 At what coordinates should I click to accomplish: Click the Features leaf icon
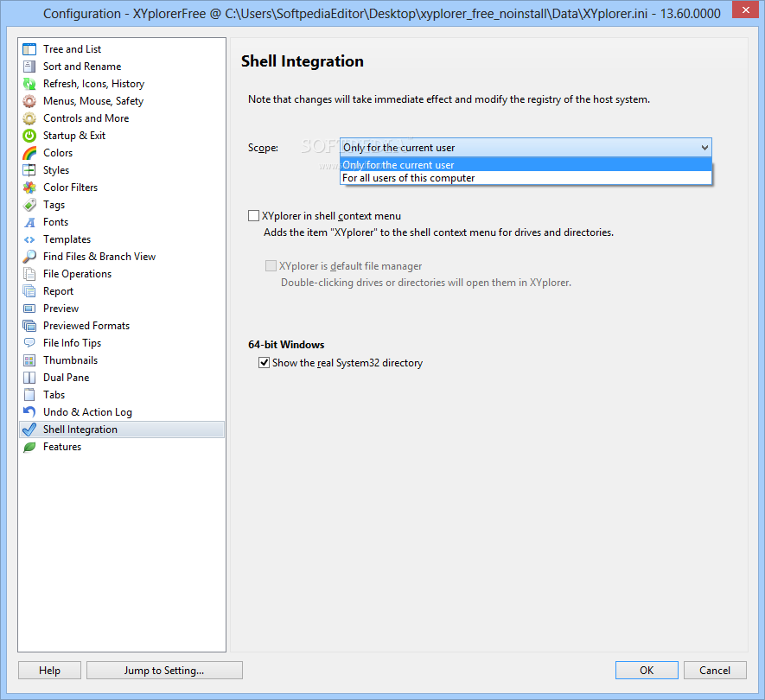(x=29, y=447)
